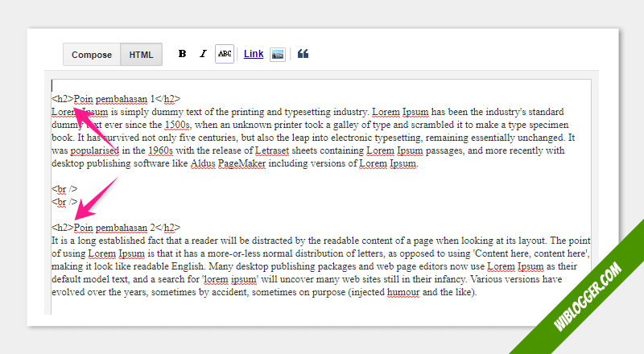Click '1500s' in the first paragraph

[x=177, y=125]
